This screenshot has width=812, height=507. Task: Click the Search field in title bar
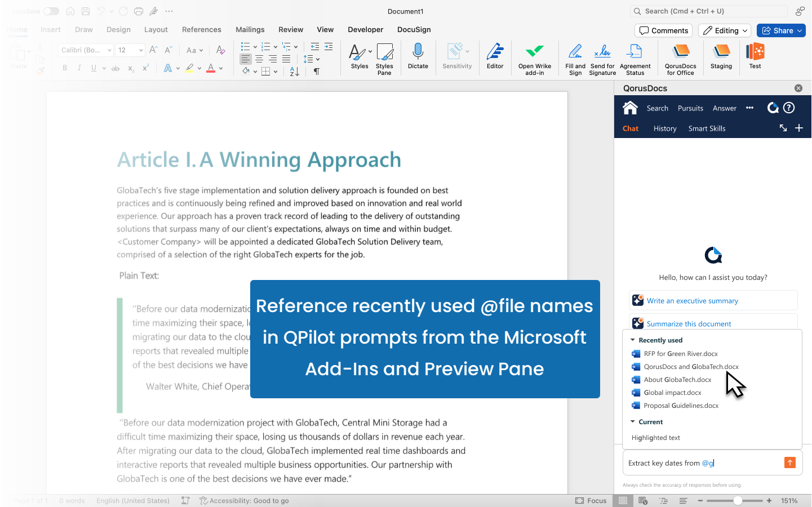point(709,11)
